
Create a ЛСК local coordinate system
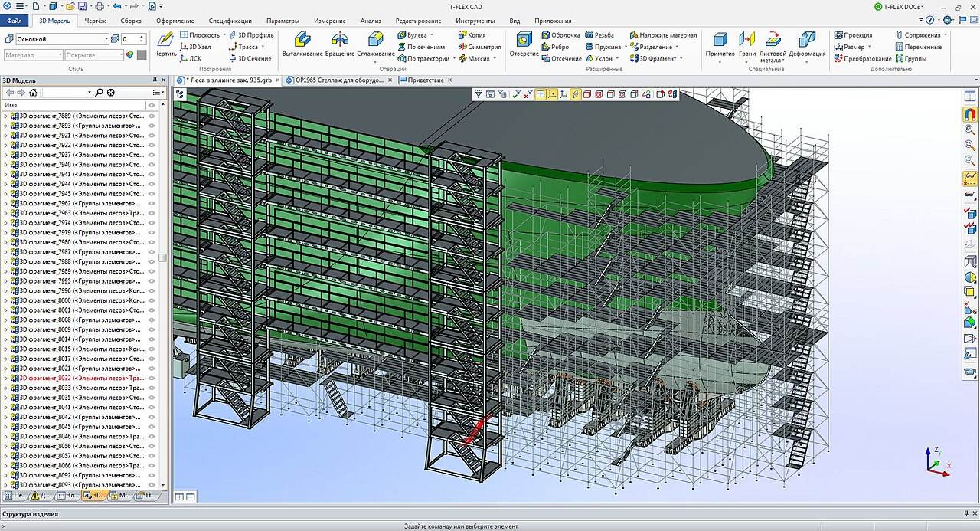191,58
